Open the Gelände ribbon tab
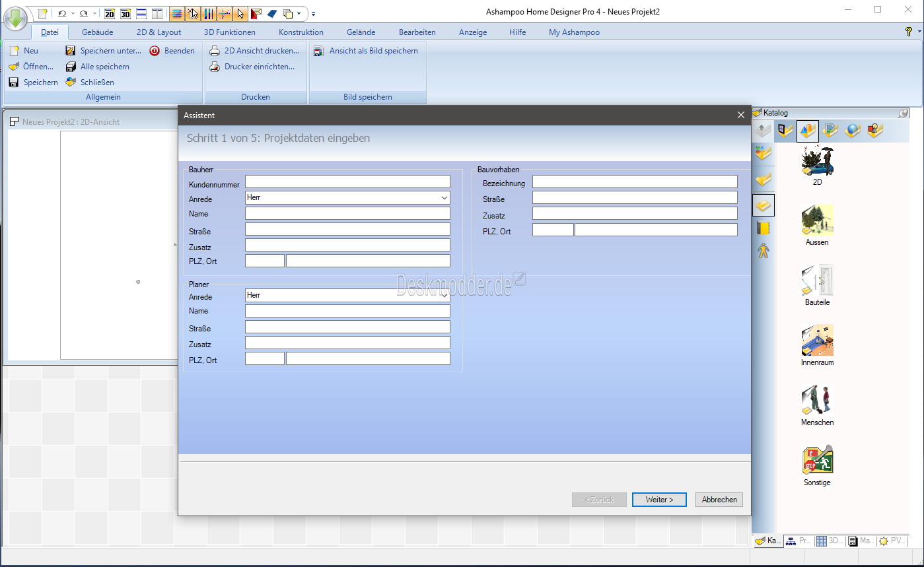Screen dimensions: 924x567 pyautogui.click(x=361, y=32)
